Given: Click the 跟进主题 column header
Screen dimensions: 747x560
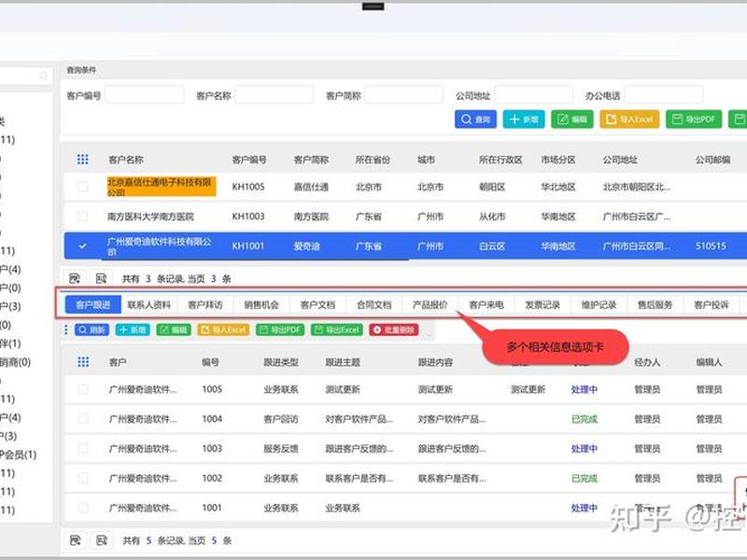Looking at the screenshot, I should (x=343, y=362).
